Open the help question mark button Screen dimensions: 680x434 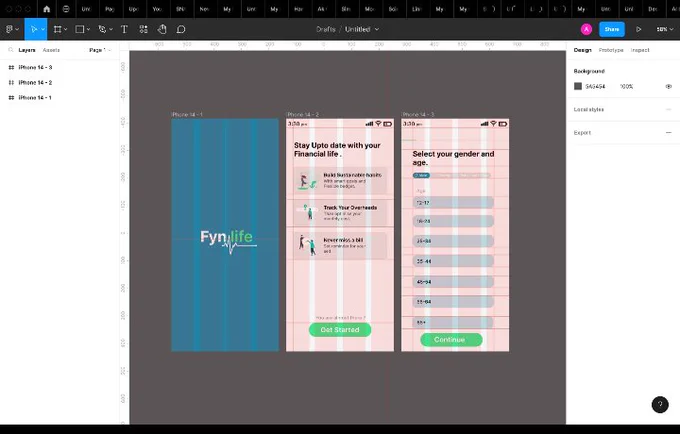tap(660, 405)
